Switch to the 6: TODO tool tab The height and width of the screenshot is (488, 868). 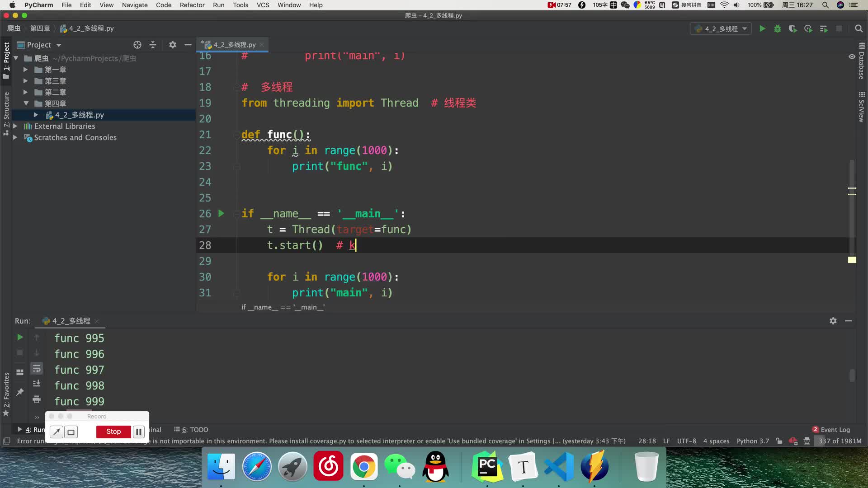tap(191, 430)
